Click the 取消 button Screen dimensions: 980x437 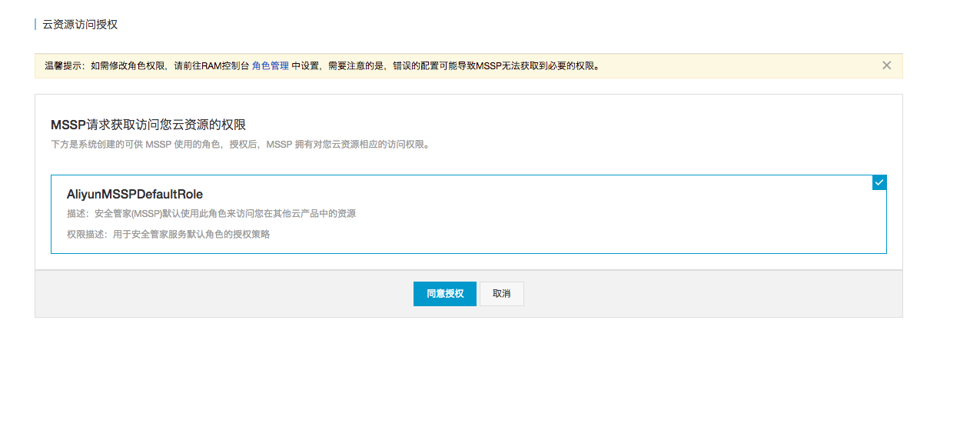pos(502,294)
